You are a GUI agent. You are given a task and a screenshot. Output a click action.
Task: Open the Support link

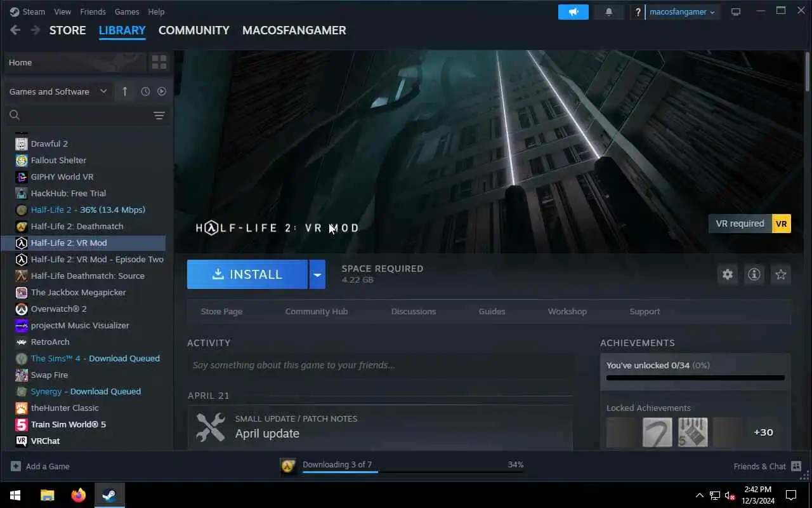tap(645, 311)
